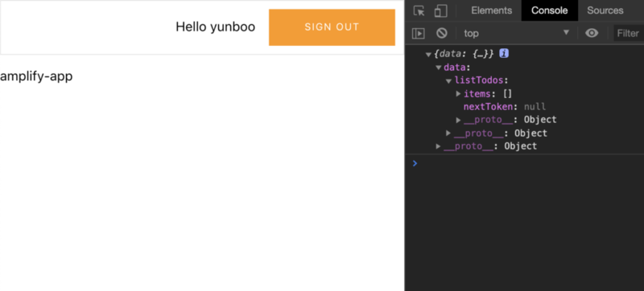The width and height of the screenshot is (644, 291).
Task: Open live expression eye icon
Action: point(592,33)
